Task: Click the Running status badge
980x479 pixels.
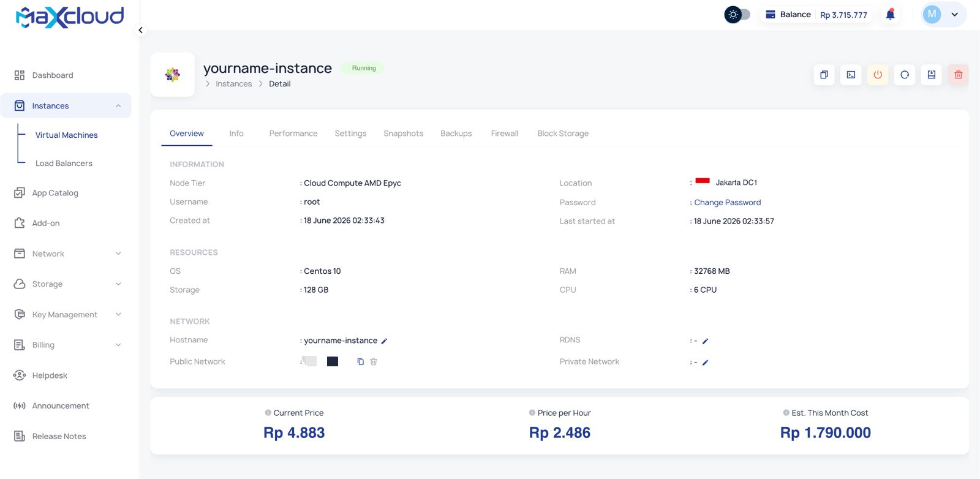Action: point(364,68)
